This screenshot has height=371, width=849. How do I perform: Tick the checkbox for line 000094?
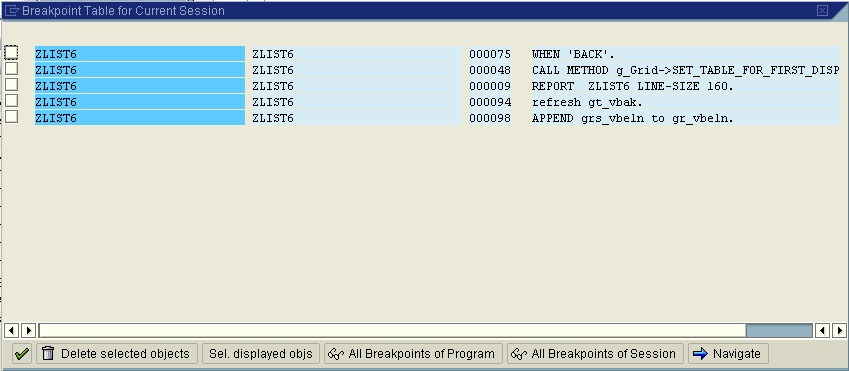point(11,101)
